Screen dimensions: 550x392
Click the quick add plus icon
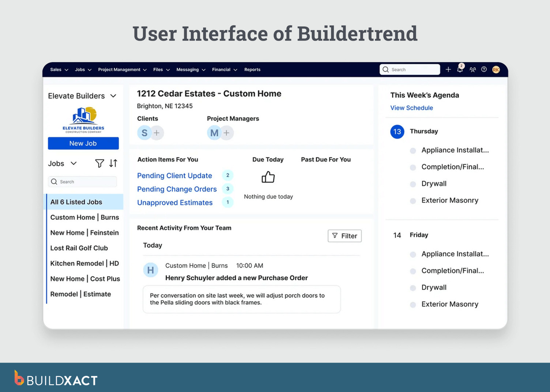(x=448, y=69)
